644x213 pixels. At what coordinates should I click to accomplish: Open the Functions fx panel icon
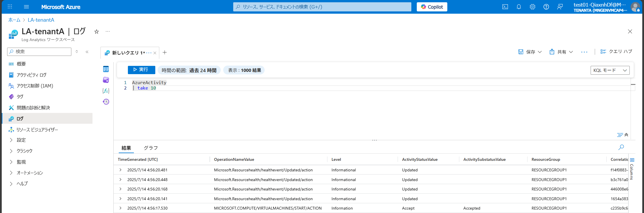(x=106, y=91)
